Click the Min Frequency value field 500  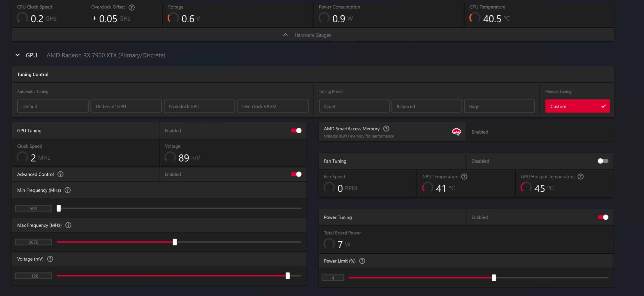[33, 208]
